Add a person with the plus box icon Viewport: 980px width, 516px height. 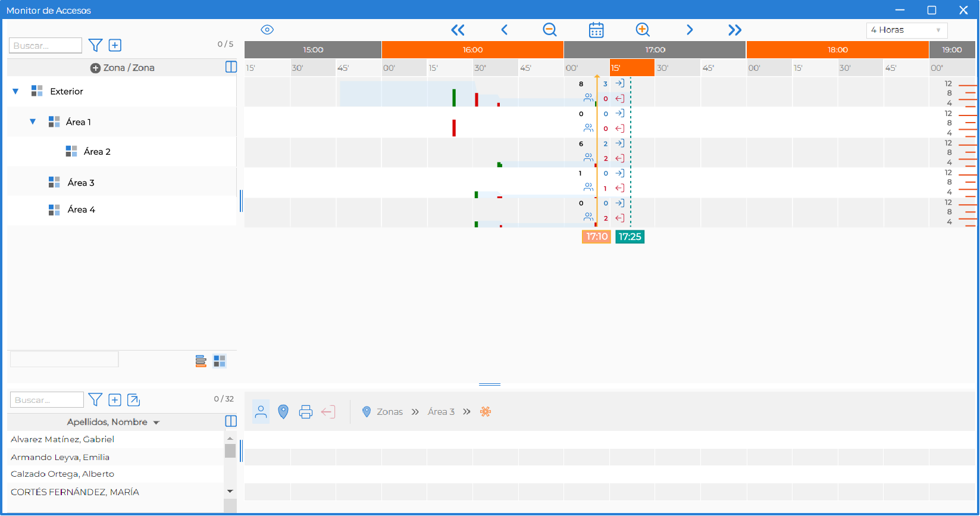click(x=115, y=400)
